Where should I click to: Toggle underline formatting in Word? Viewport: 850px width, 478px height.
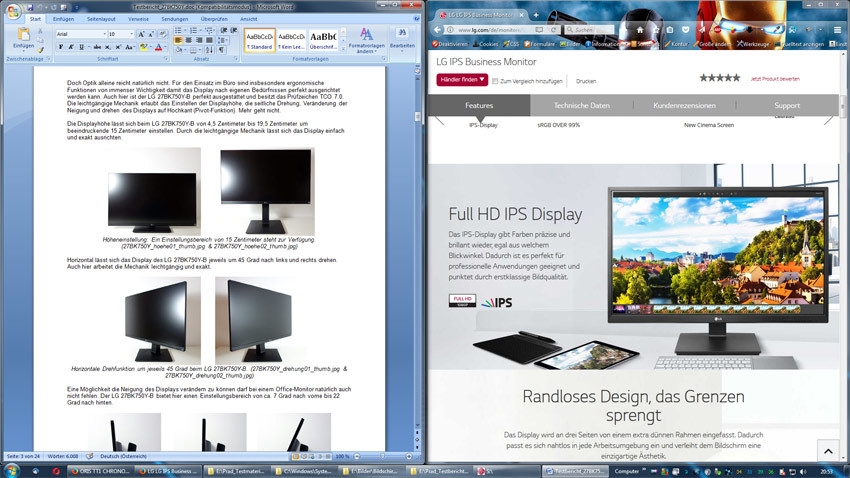[82, 48]
